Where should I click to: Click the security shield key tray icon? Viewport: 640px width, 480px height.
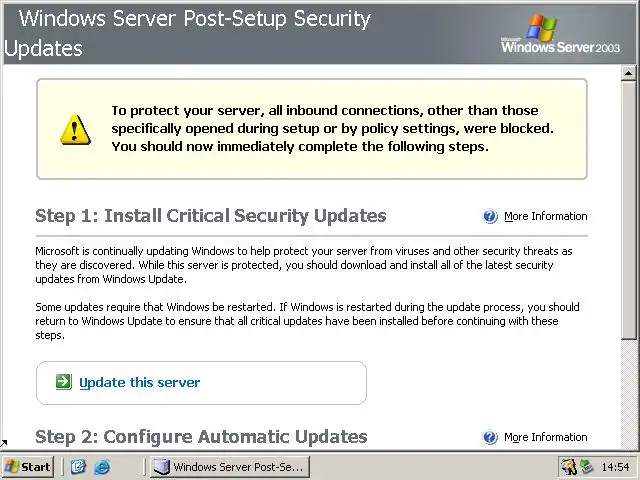click(x=568, y=466)
